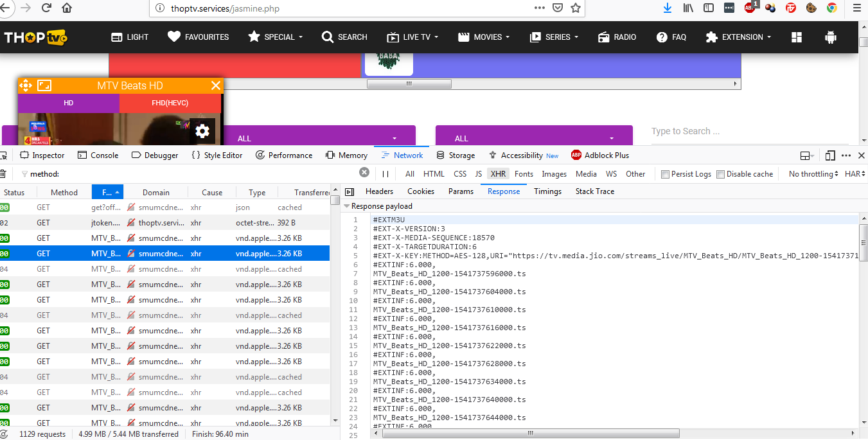Toggle the All request filter
This screenshot has height=440, width=868.
pos(410,174)
